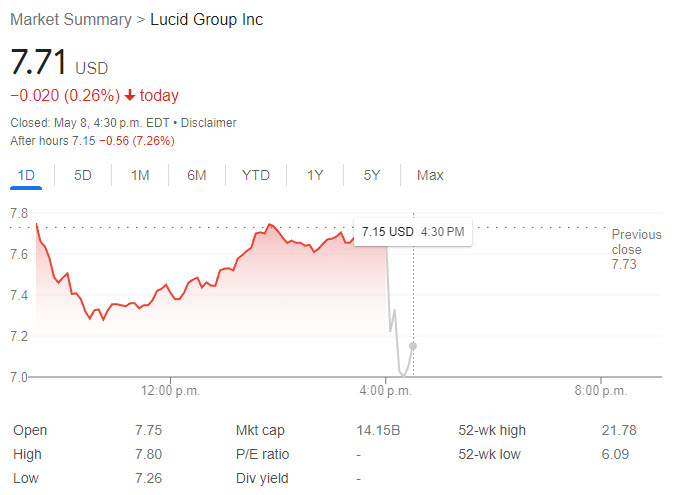Show the Max time range chart
Viewport: 673px width, 495px height.
430,175
